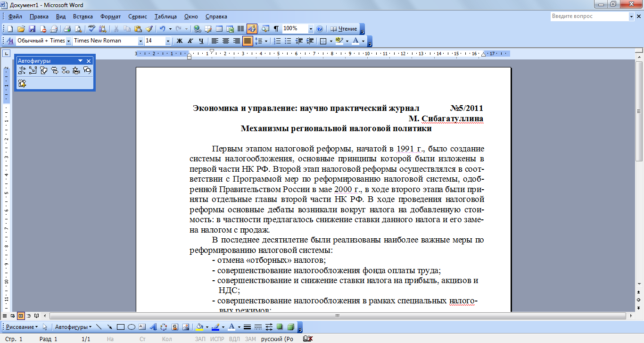The width and height of the screenshot is (644, 343).
Task: Select the Basic Shapes autoshapes category
Action: [43, 70]
